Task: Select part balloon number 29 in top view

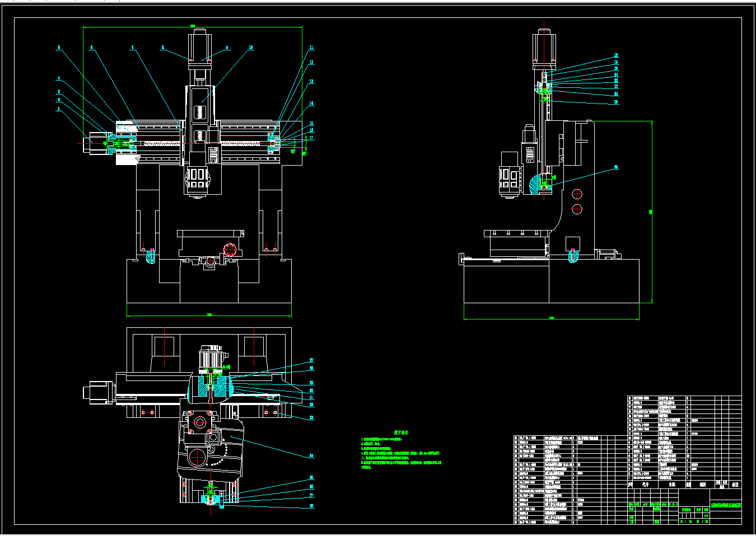Action: (x=311, y=384)
